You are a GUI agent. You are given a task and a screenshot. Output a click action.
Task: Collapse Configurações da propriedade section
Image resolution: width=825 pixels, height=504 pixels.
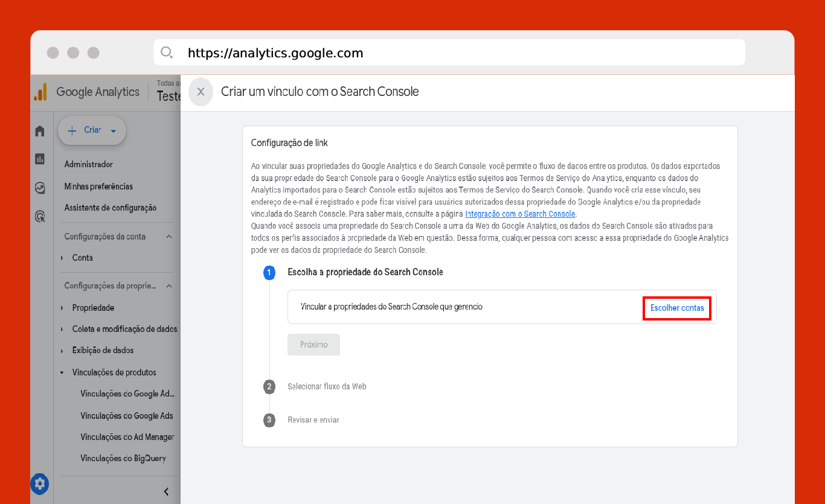tap(169, 286)
